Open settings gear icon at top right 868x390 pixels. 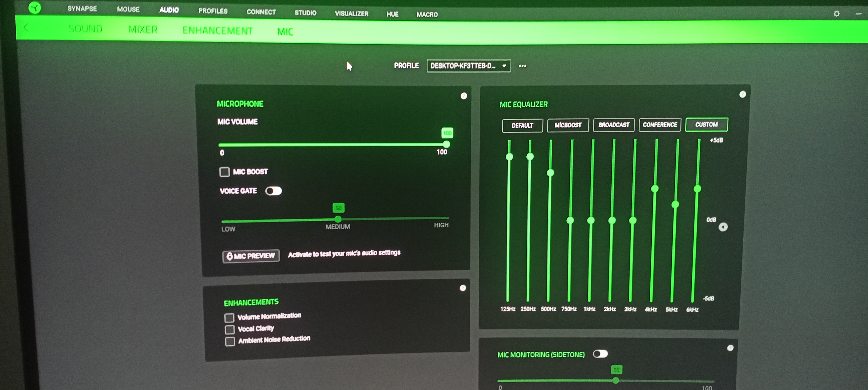click(x=836, y=14)
